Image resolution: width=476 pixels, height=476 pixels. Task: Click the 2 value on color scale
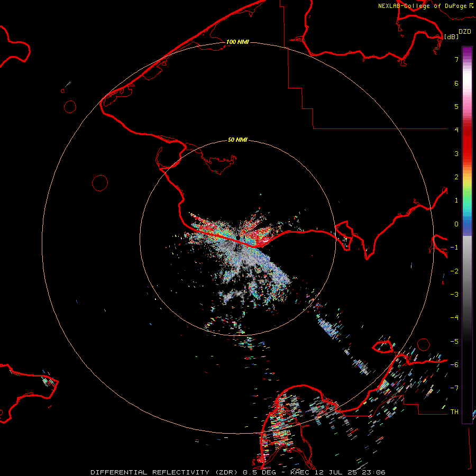tap(456, 177)
